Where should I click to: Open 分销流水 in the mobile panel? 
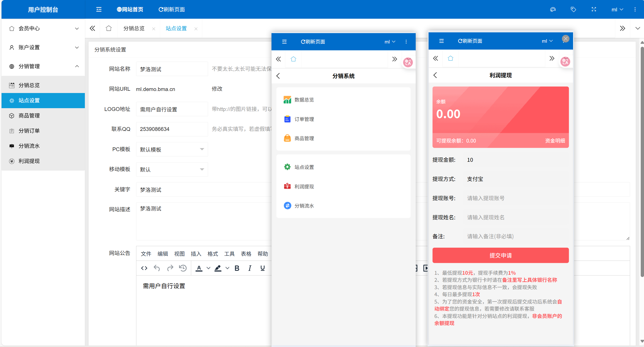(x=304, y=206)
